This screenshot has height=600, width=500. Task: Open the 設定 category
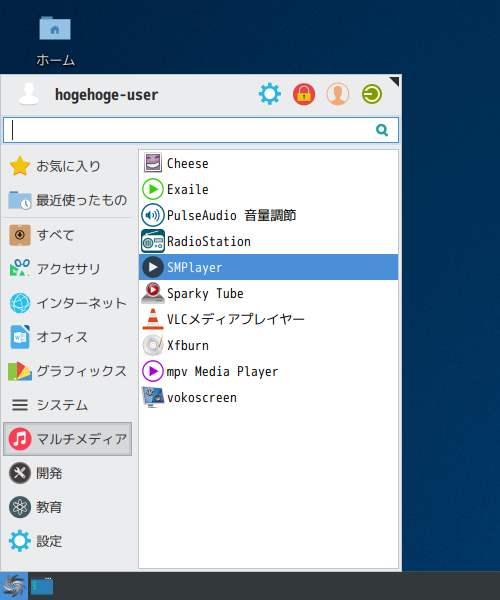tap(68, 541)
